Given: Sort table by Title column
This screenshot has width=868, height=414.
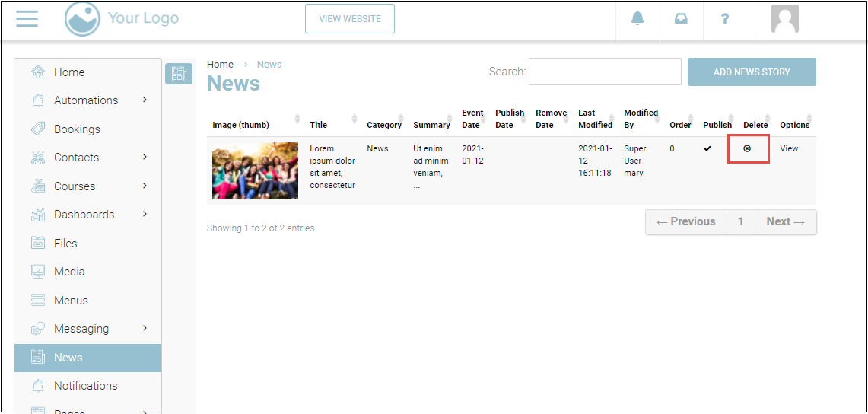Looking at the screenshot, I should click(319, 125).
